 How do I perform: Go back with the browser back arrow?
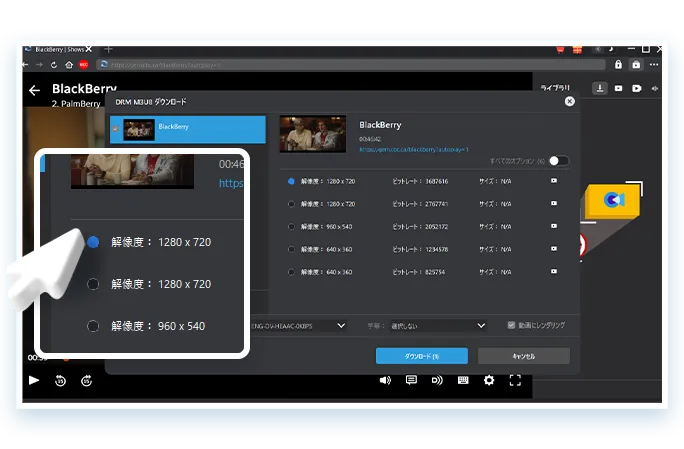pyautogui.click(x=25, y=65)
